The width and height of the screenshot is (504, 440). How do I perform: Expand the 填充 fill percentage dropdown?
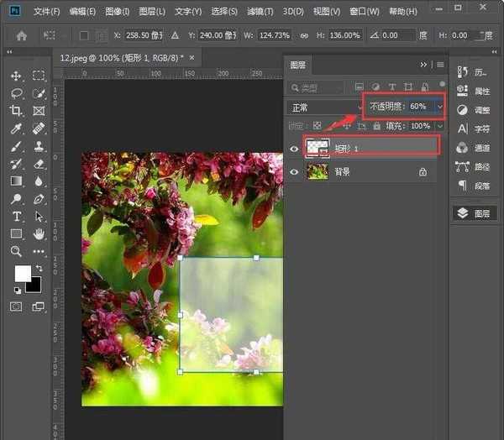coord(438,126)
